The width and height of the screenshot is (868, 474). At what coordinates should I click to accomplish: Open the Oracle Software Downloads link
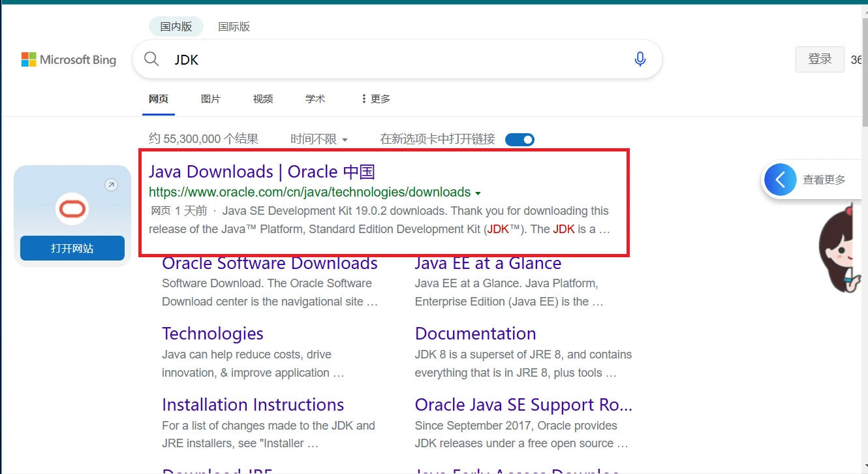click(270, 263)
